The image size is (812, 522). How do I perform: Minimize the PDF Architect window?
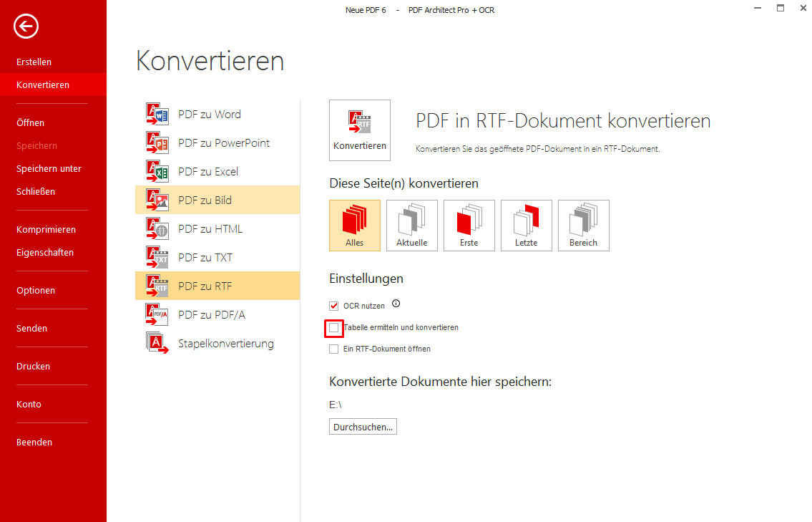[x=758, y=9]
